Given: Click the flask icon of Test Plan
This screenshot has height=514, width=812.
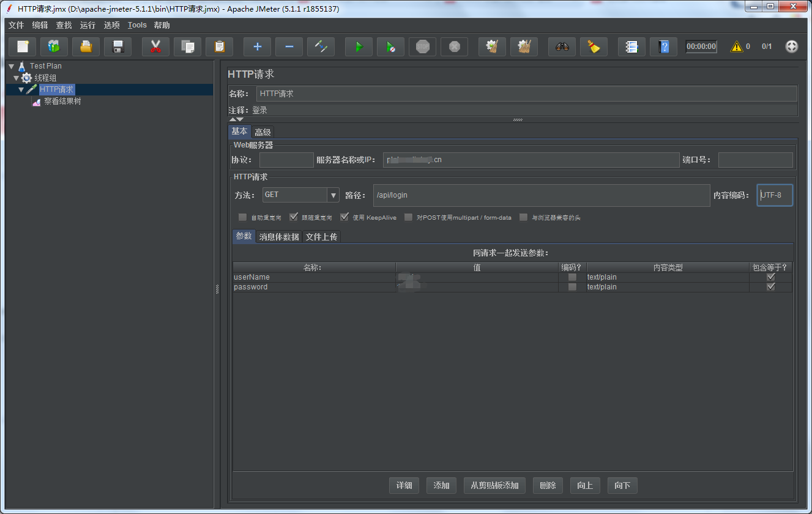Looking at the screenshot, I should coord(22,66).
